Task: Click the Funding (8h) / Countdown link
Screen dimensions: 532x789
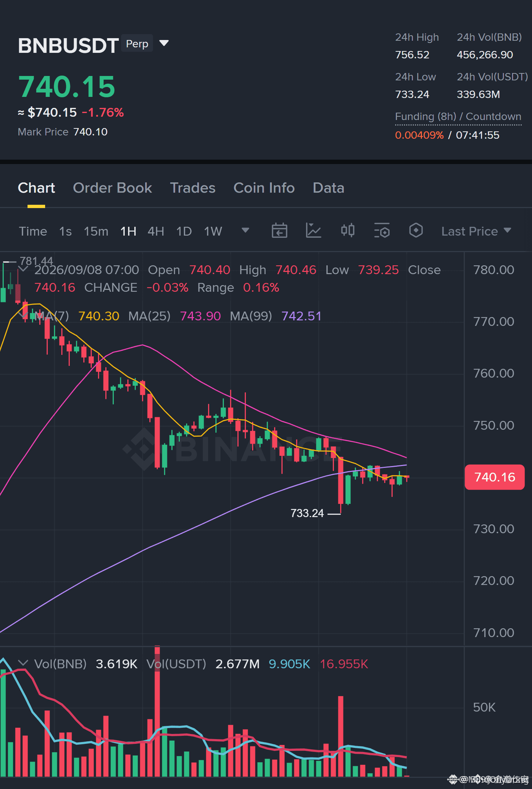Action: pyautogui.click(x=458, y=117)
